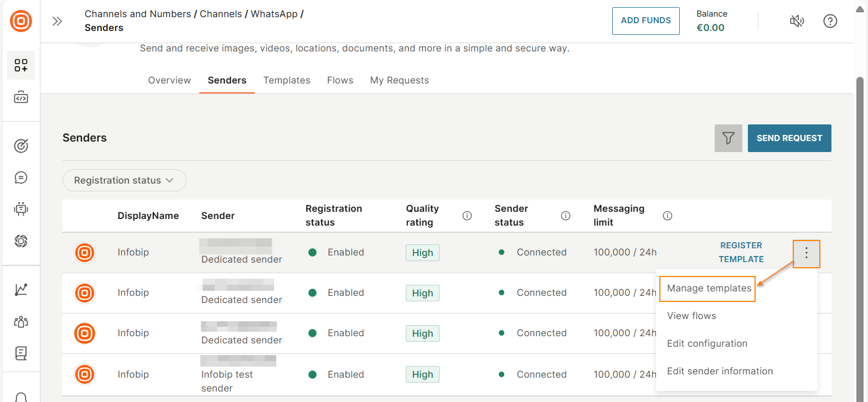868x402 pixels.
Task: Click the filter funnel button
Action: pyautogui.click(x=728, y=138)
